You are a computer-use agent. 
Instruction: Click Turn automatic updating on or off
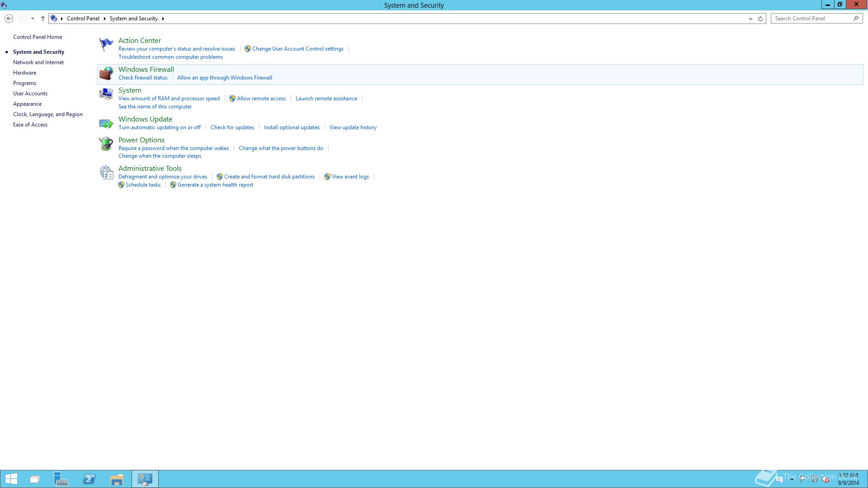point(160,127)
